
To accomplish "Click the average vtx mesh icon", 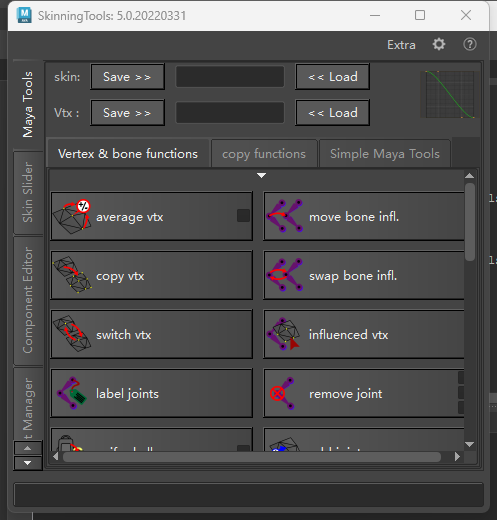I will click(x=72, y=216).
